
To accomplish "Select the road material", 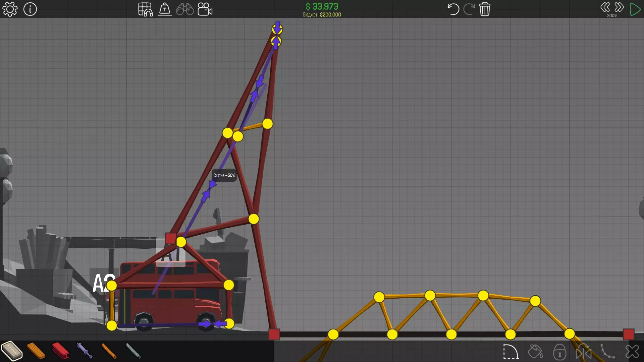I will click(x=12, y=351).
